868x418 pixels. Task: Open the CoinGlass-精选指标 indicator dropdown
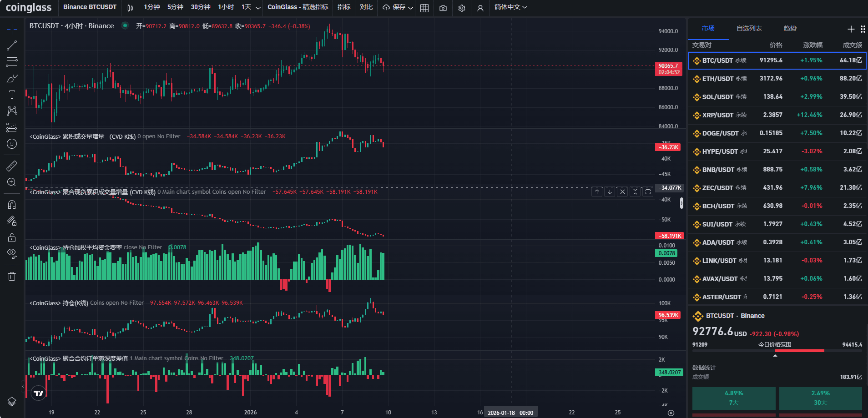click(x=298, y=8)
